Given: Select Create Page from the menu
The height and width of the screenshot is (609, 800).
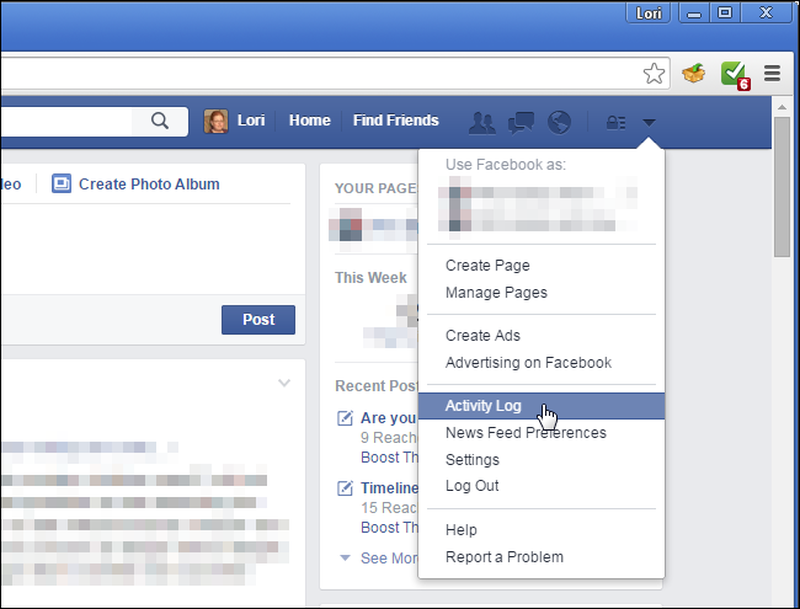Looking at the screenshot, I should [487, 265].
